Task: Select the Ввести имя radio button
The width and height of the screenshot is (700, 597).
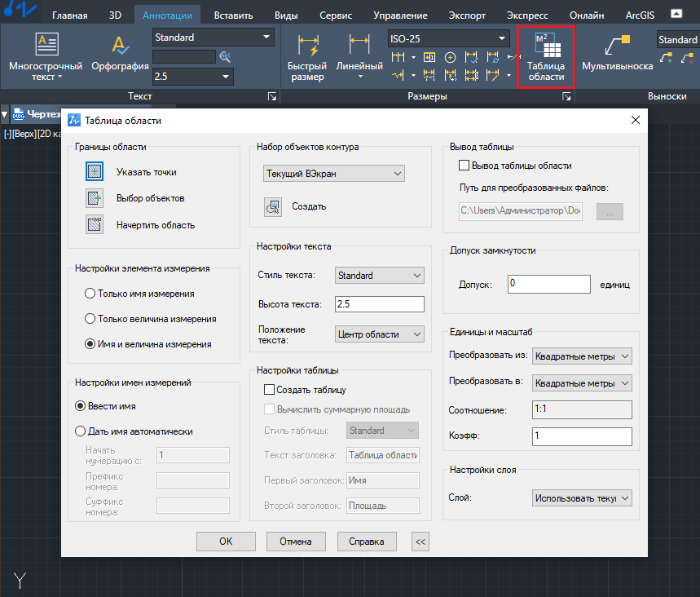Action: [81, 405]
